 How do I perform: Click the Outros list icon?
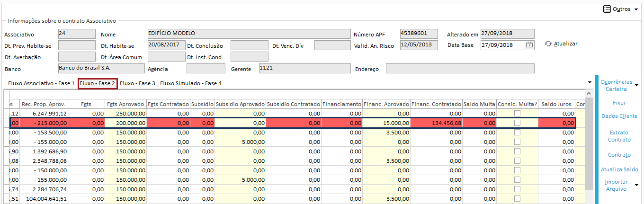tap(607, 9)
